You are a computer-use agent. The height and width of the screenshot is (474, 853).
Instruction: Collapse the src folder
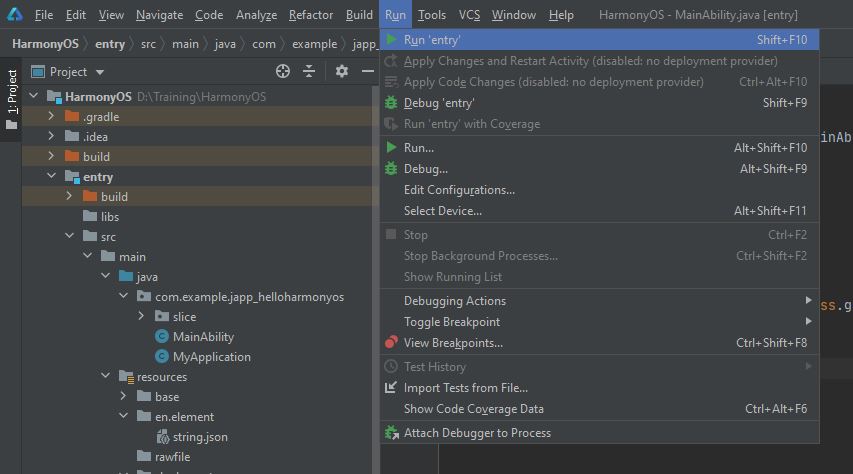pos(70,236)
